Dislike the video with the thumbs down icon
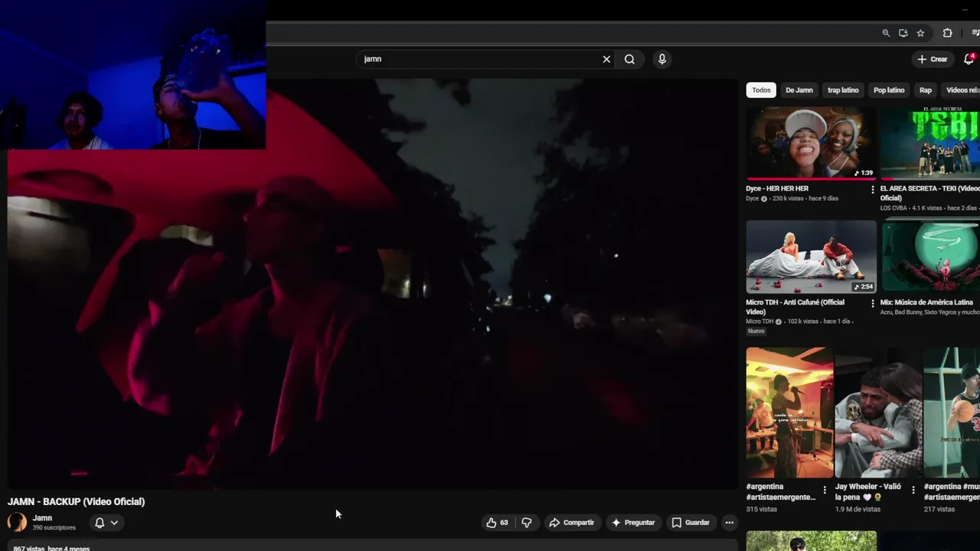This screenshot has width=980, height=551. click(x=527, y=523)
